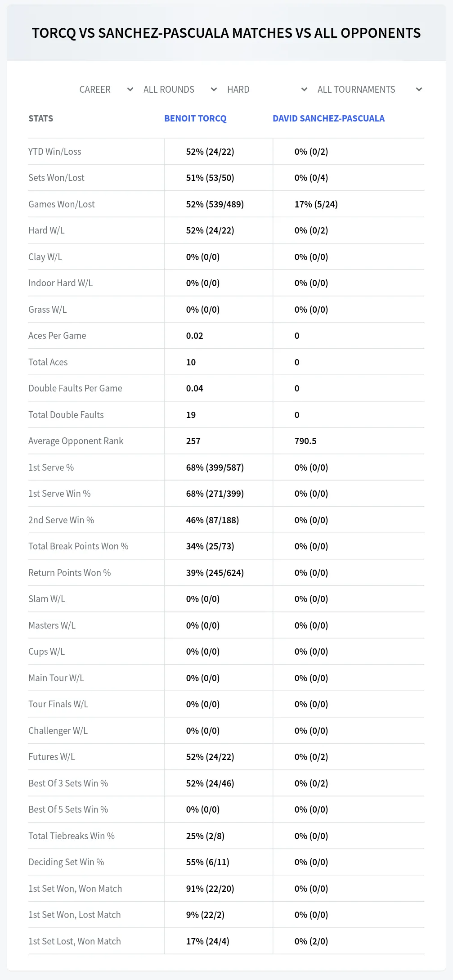
Task: Click chevron arrow next to CAREER
Action: (x=130, y=90)
